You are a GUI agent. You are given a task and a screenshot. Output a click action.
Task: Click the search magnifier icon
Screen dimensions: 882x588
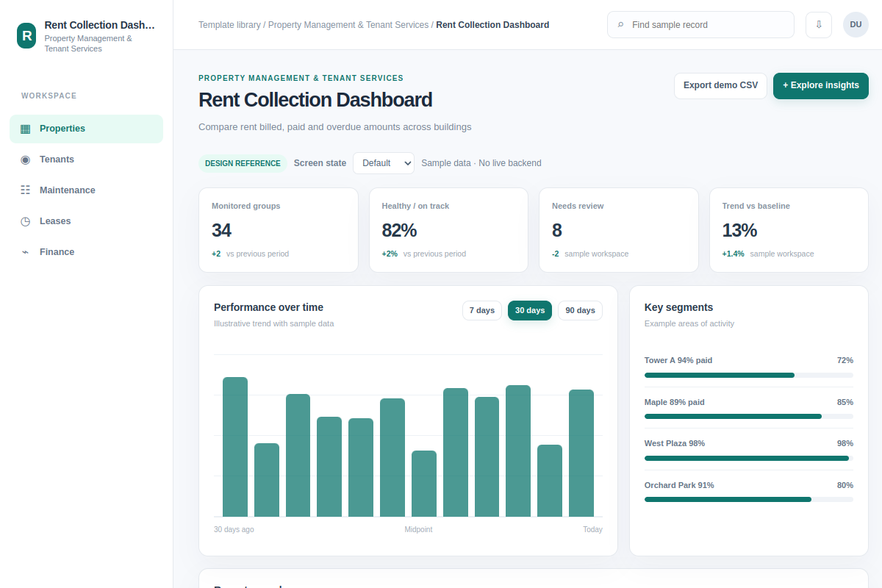click(621, 25)
